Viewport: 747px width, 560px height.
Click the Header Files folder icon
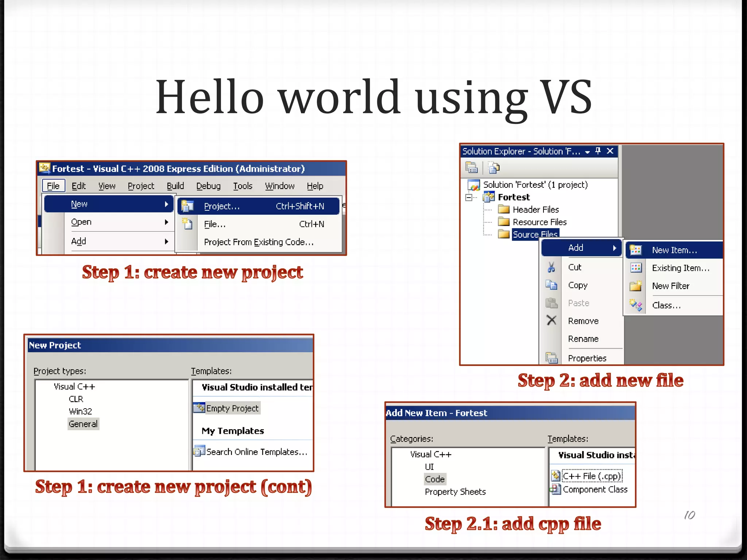click(x=504, y=209)
